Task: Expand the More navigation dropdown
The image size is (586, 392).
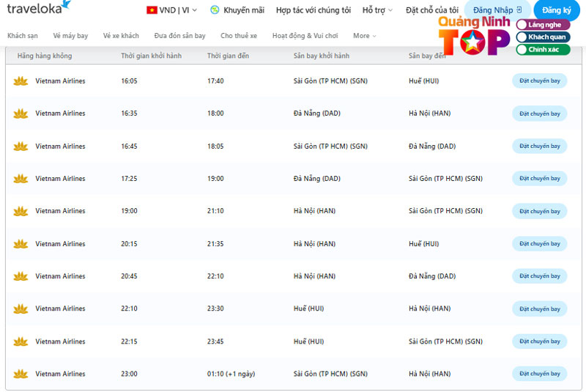Action: click(364, 36)
